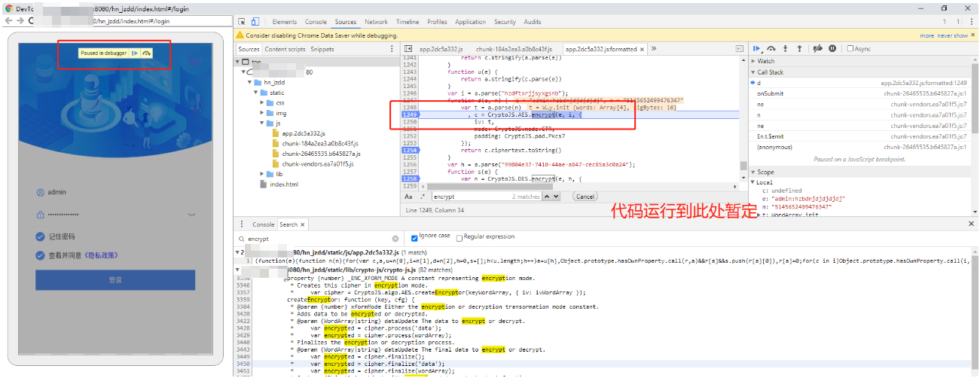Viewport: 980px width, 381px height.
Task: Collapse the static folder
Action: click(x=255, y=93)
